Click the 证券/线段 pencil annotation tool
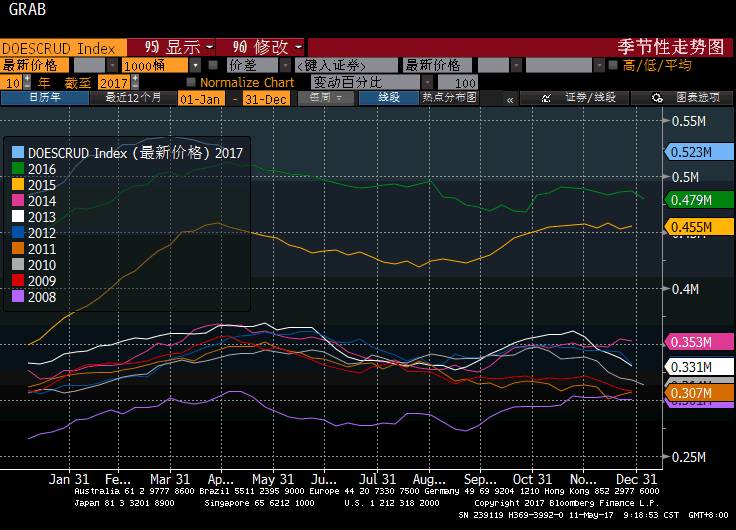 583,98
